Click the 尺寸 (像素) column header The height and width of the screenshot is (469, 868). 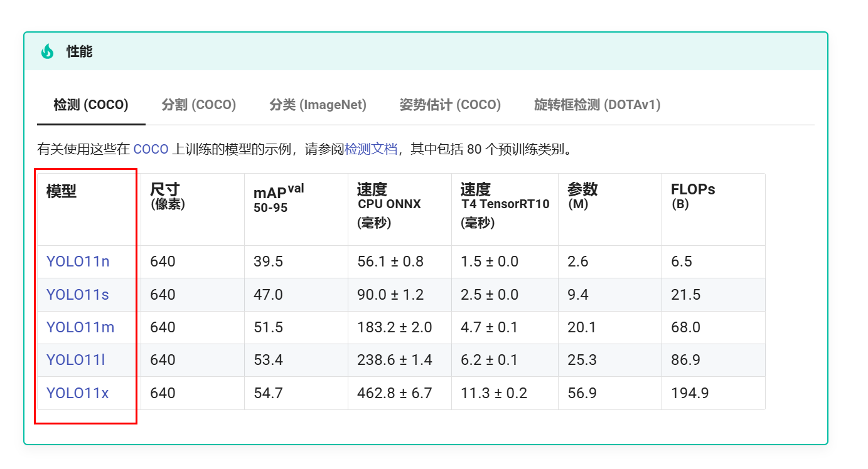click(x=167, y=196)
